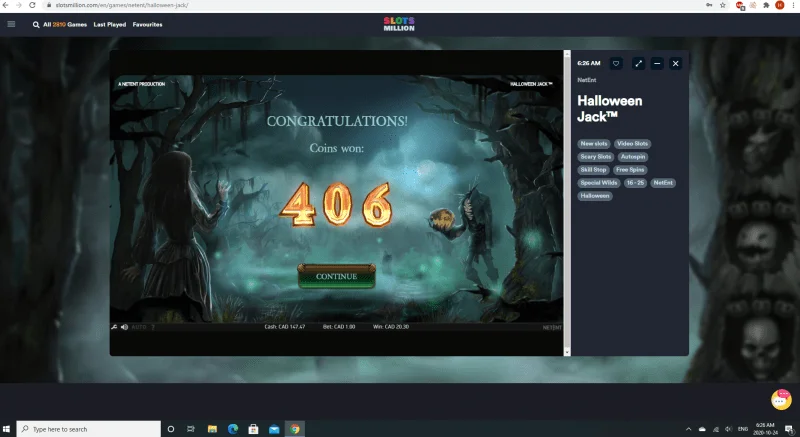The width and height of the screenshot is (800, 437).
Task: Open Chrome three-dot menu
Action: pos(793,5)
